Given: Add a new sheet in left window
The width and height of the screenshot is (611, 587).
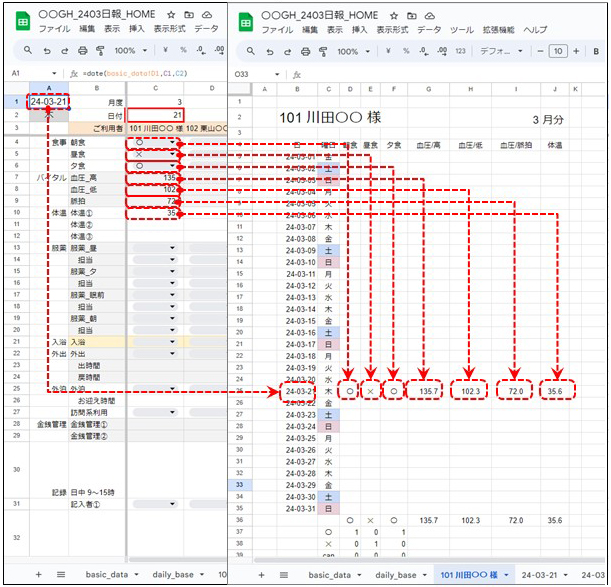Looking at the screenshot, I should click(x=38, y=574).
